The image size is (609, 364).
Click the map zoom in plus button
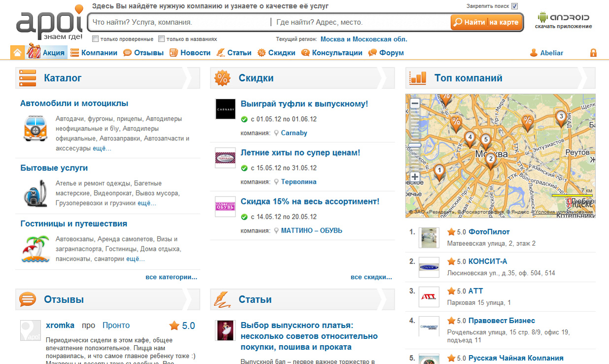click(x=415, y=177)
